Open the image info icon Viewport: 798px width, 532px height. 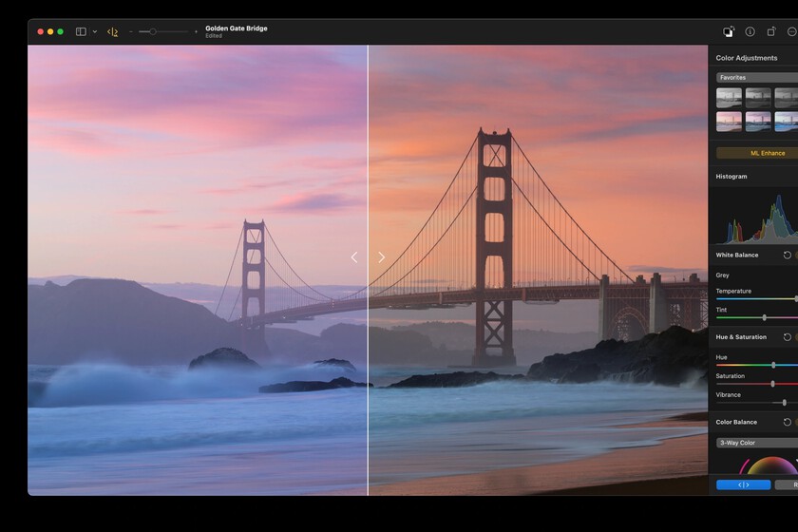click(x=750, y=31)
